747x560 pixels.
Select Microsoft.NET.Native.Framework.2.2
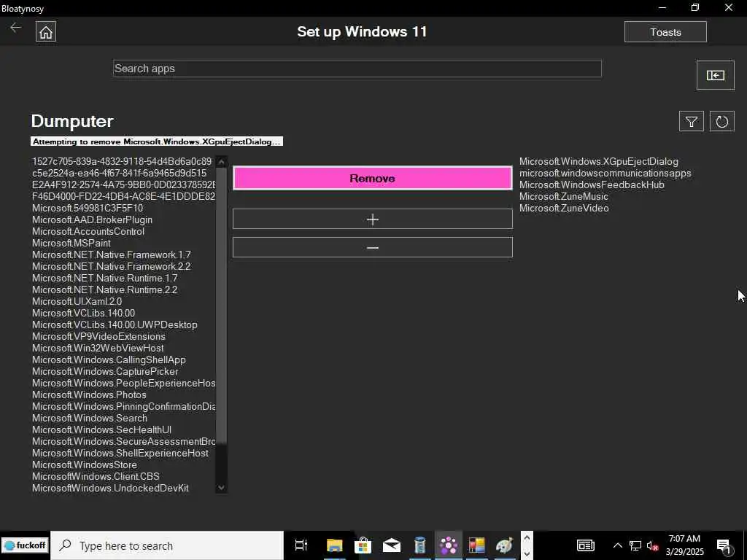112,267
